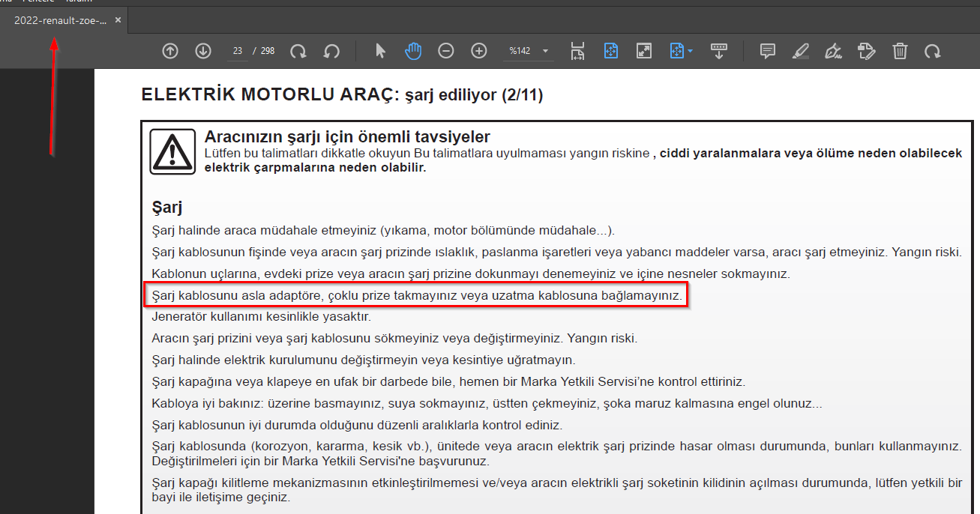Enable fit-to-width scrolling mode
This screenshot has height=514, width=980.
tap(577, 51)
